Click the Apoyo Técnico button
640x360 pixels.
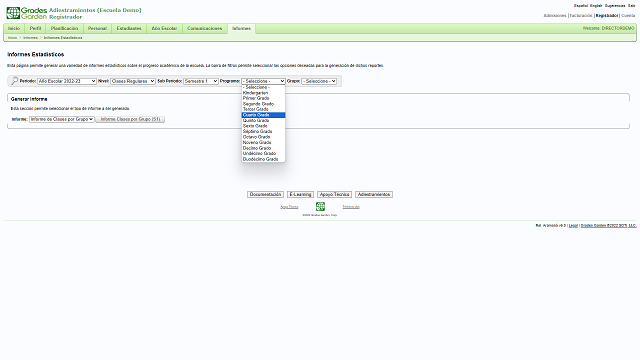pyautogui.click(x=334, y=195)
